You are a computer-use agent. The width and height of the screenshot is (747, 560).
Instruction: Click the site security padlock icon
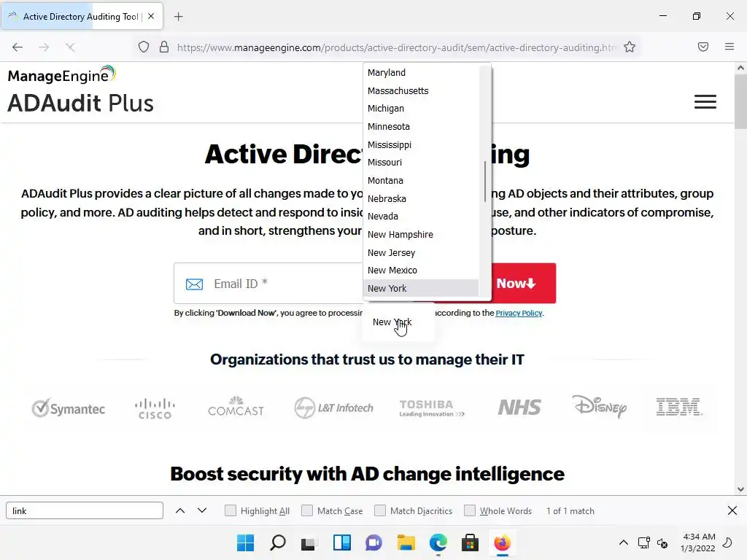click(x=164, y=47)
